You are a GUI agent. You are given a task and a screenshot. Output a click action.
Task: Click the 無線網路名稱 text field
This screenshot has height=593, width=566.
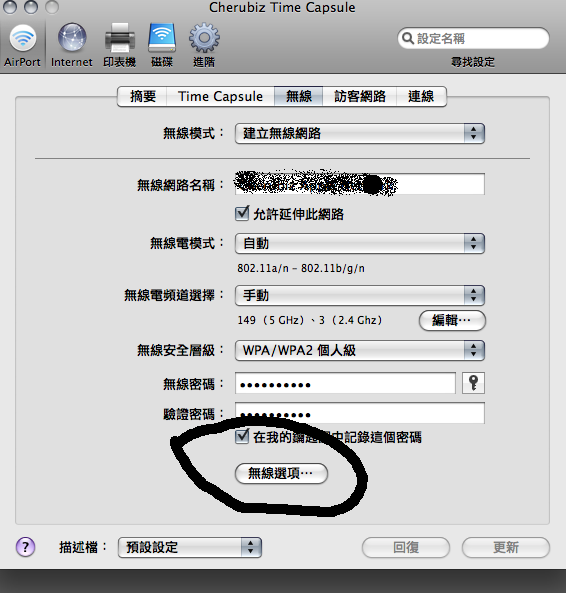[x=360, y=184]
